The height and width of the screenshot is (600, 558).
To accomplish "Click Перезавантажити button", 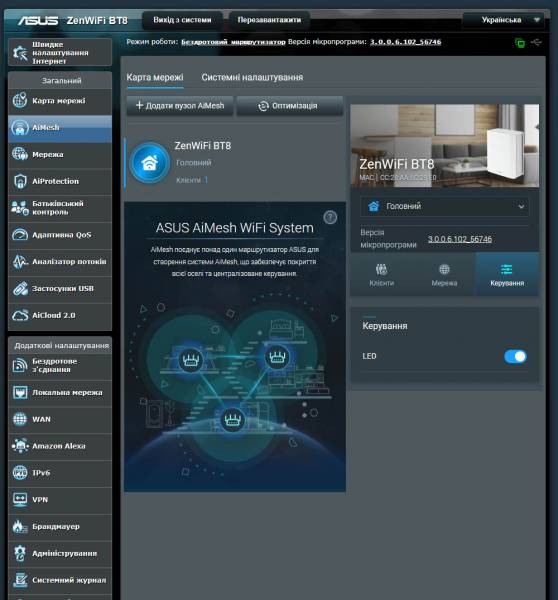I will tap(269, 20).
